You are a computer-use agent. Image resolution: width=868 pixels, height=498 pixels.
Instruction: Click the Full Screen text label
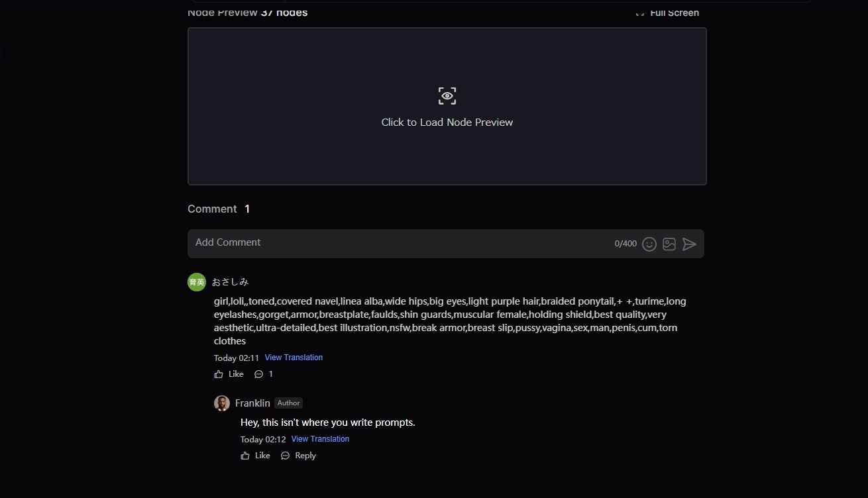click(x=674, y=13)
